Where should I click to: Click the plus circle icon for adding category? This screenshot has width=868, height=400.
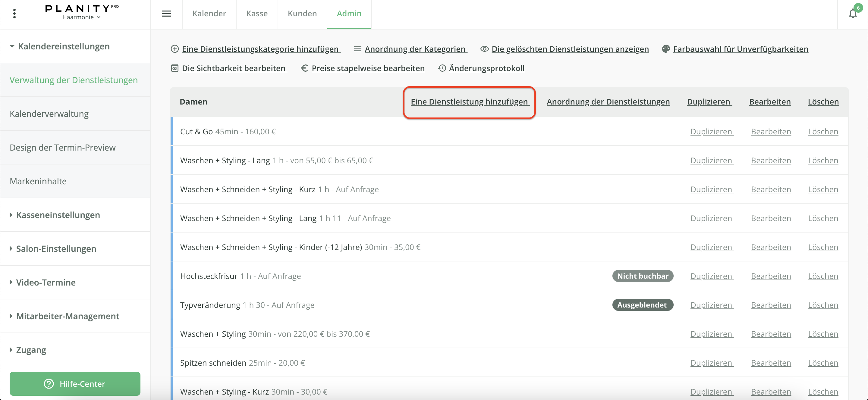point(175,49)
